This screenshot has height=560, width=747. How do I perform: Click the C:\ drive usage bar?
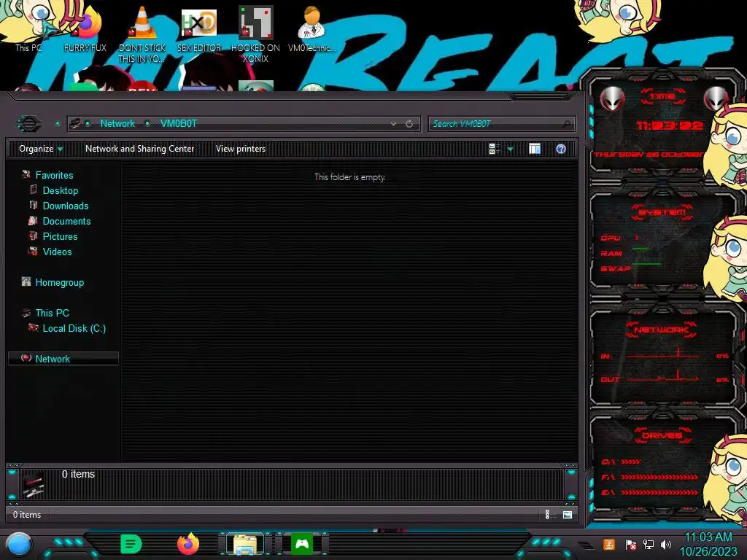631,462
